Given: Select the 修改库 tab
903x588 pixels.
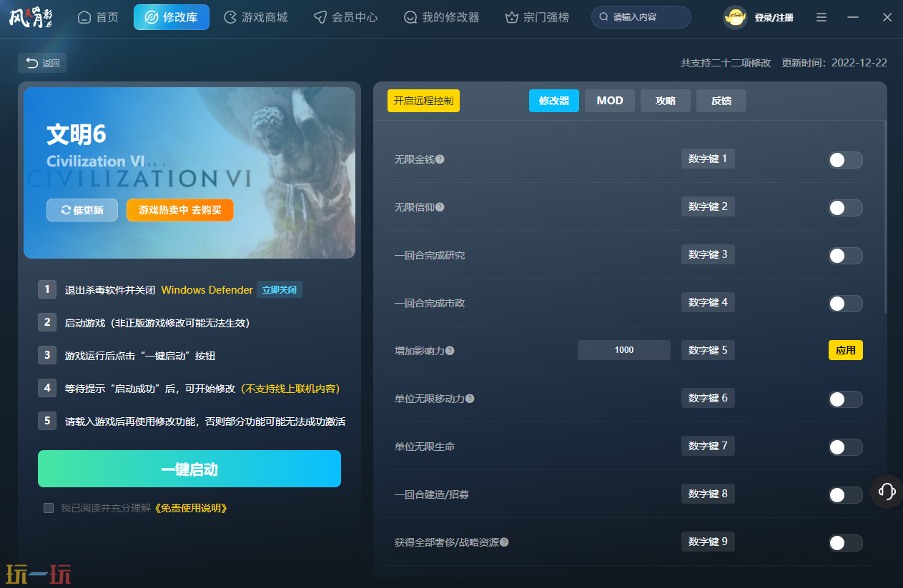Looking at the screenshot, I should (172, 17).
